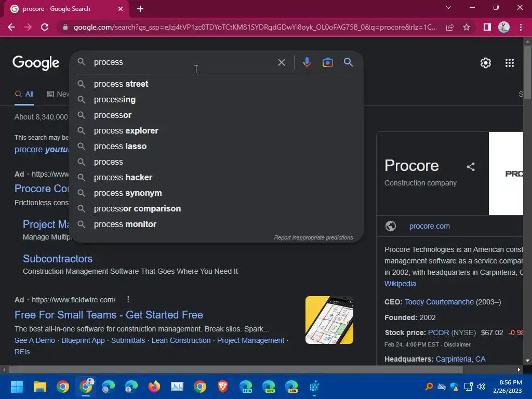Image resolution: width=532 pixels, height=399 pixels.
Task: Open Chrome three-dot menu
Action: 521,27
